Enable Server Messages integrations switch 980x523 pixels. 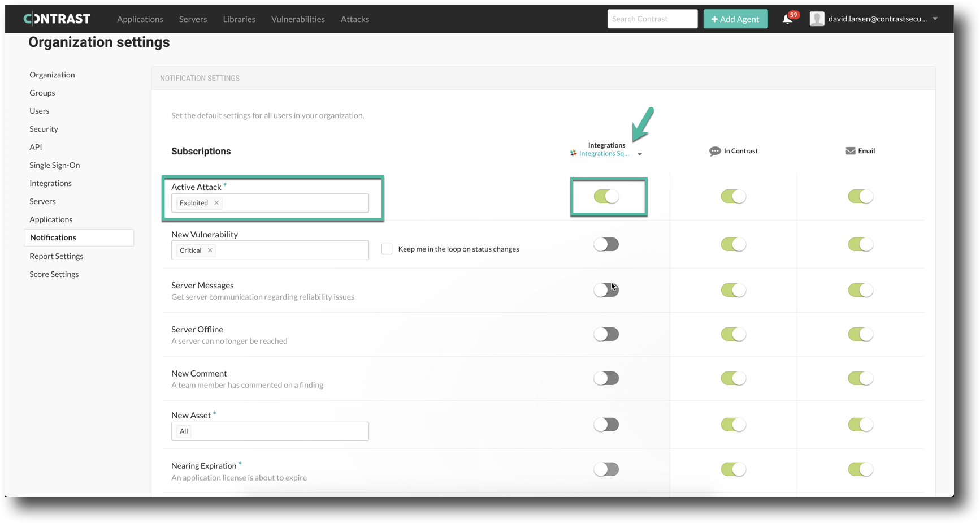pyautogui.click(x=606, y=290)
